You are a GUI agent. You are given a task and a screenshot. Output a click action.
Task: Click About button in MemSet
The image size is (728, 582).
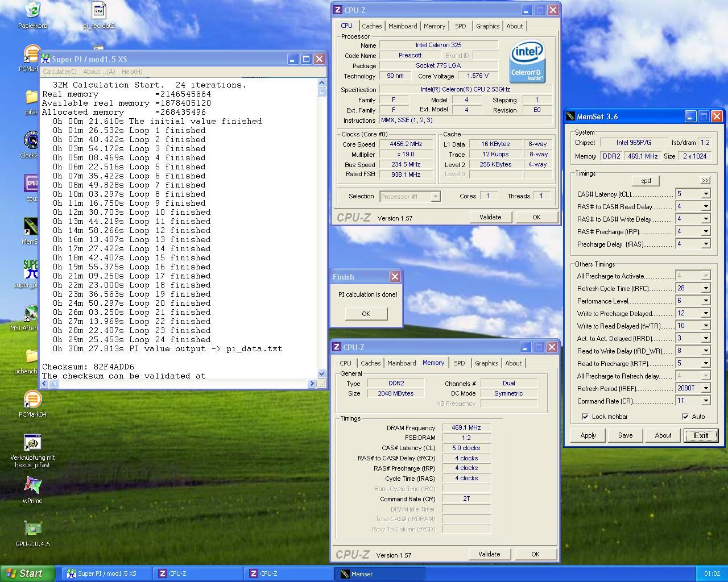click(x=663, y=435)
